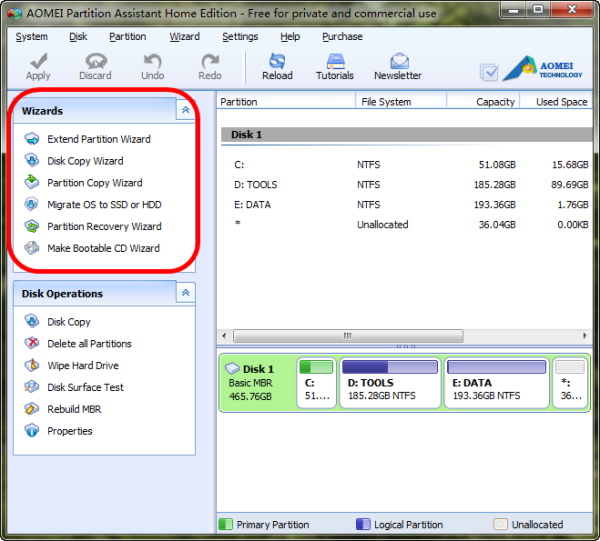
Task: Choose Delete all Partitions text link
Action: coord(89,344)
